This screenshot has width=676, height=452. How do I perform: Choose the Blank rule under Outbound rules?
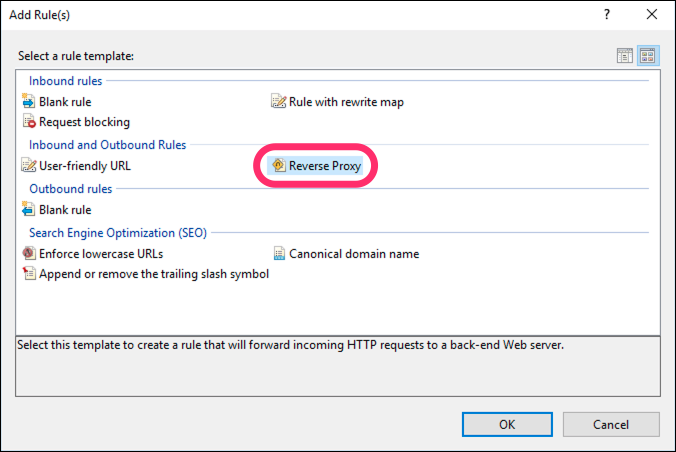tap(65, 210)
